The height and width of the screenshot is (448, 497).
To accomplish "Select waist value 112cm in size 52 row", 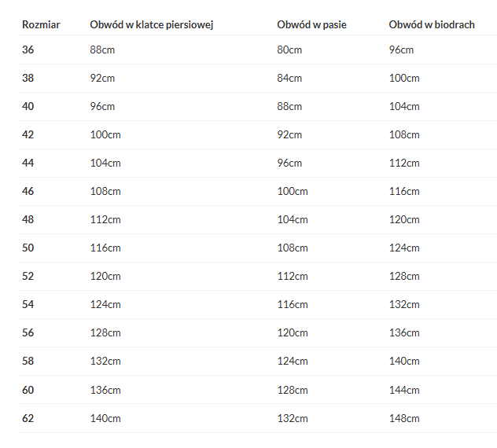I will pos(293,276).
